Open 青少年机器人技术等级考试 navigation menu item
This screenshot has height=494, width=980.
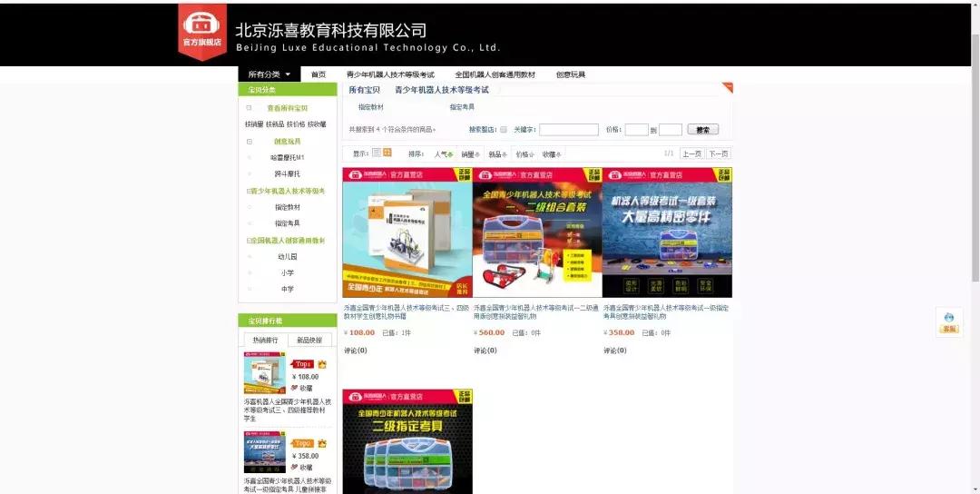click(390, 74)
